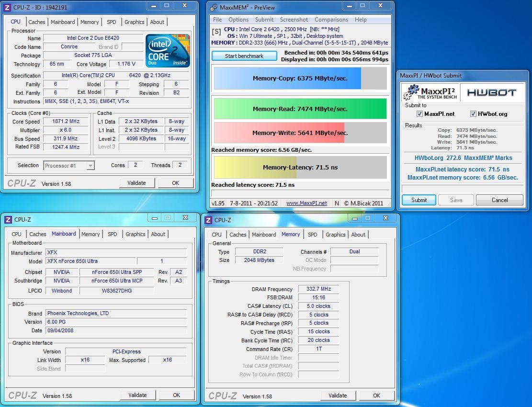Click OK in top CPU-Z CPU window
The height and width of the screenshot is (407, 532).
175,183
